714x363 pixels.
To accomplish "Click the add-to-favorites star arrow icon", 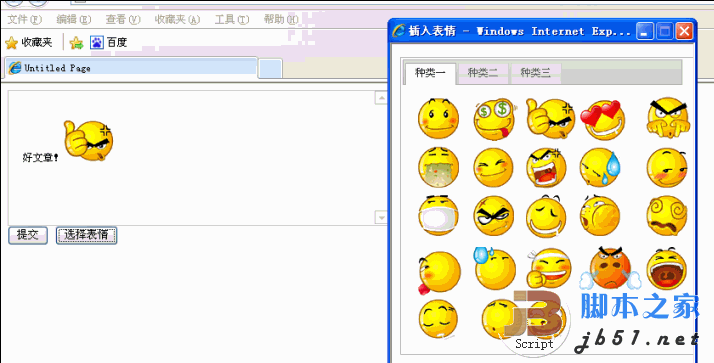I will (x=76, y=43).
